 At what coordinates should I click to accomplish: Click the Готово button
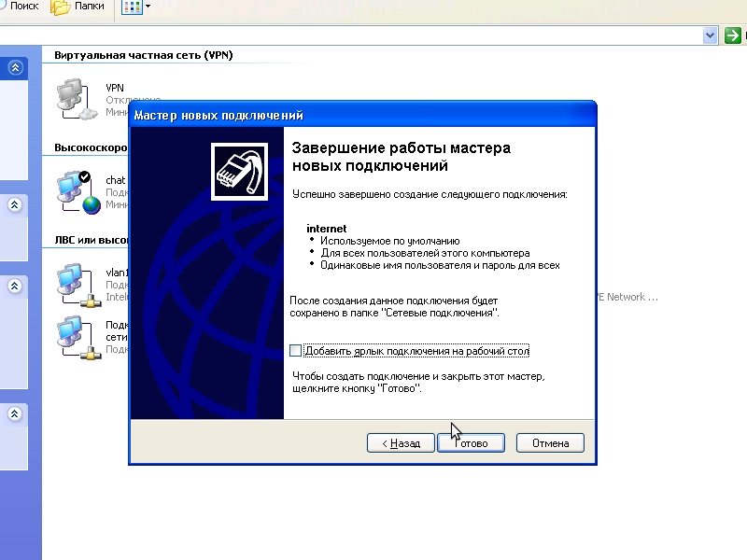point(471,442)
